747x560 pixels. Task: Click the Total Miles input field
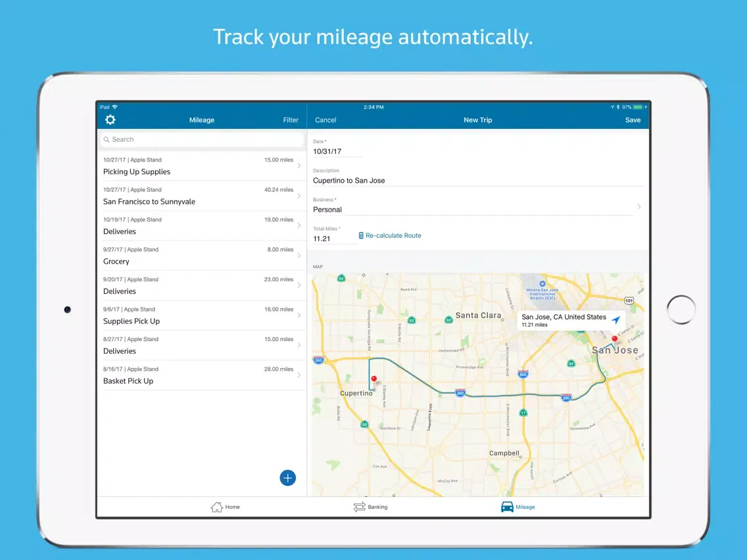[x=333, y=239]
